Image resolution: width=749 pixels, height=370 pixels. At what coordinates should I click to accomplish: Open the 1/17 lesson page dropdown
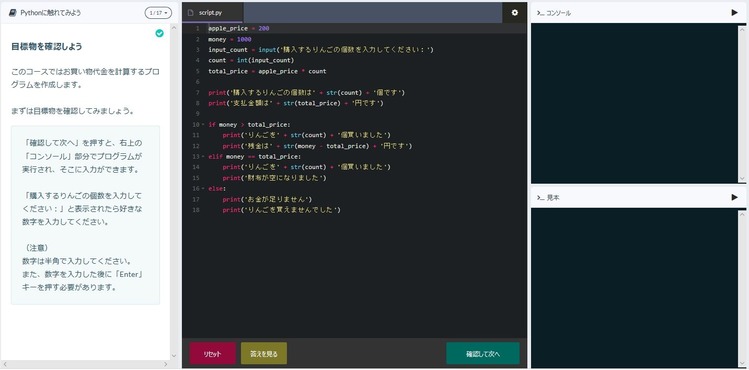click(x=158, y=13)
